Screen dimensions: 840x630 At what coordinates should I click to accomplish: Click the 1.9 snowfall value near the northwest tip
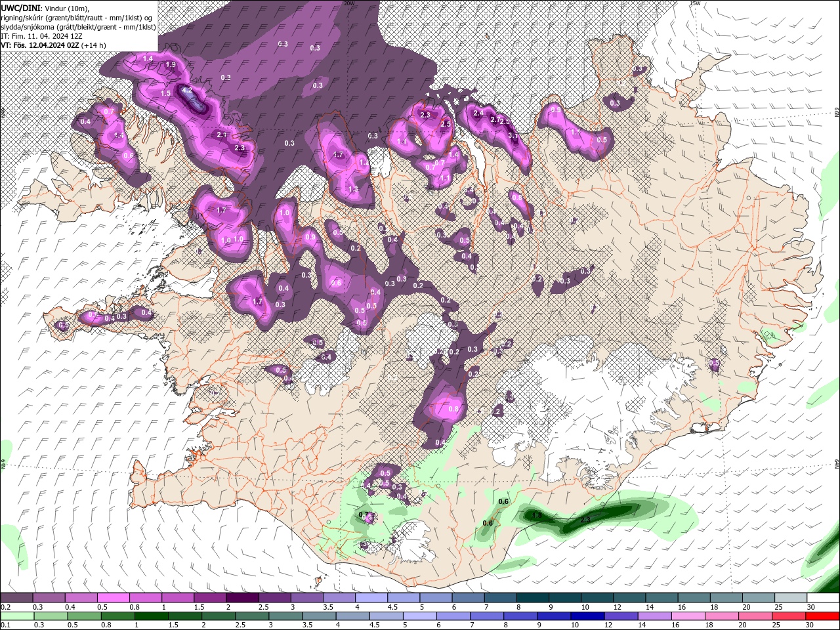[171, 65]
